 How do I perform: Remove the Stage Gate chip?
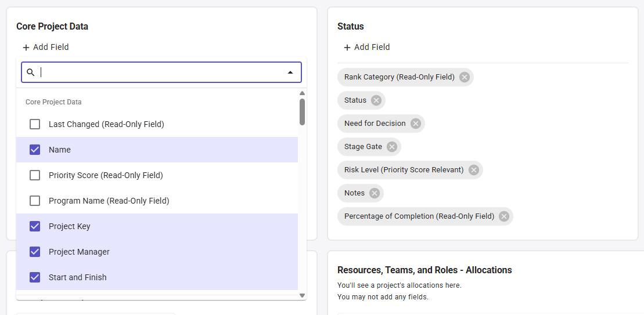click(x=392, y=147)
